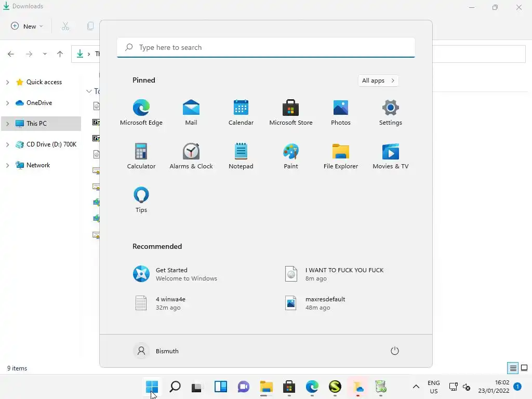The height and width of the screenshot is (399, 532).
Task: Launch the Mail app
Action: coord(191,112)
